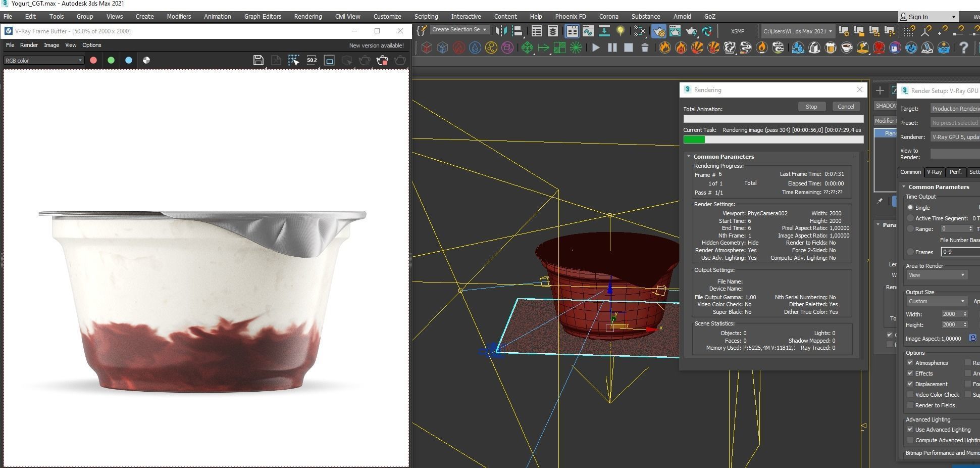The height and width of the screenshot is (468, 980).
Task: Select the Single time output radio button
Action: point(910,208)
